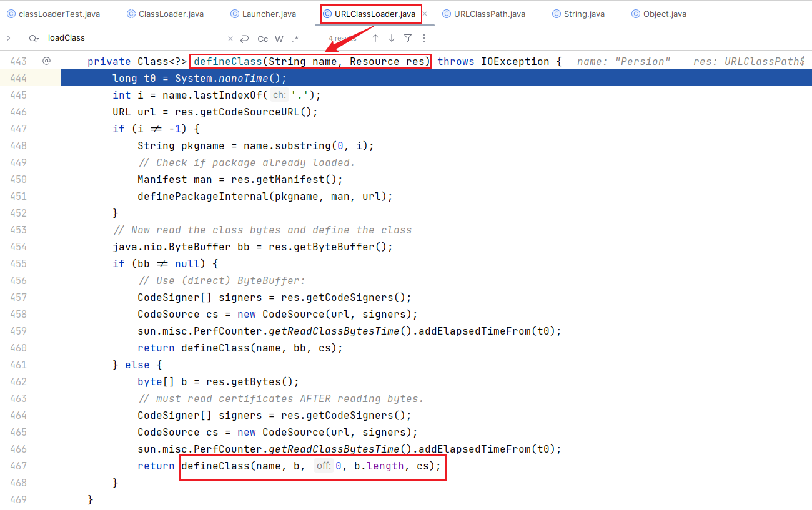
Task: Click comment '// Use (direct) ByteBuffer:'
Action: point(221,280)
